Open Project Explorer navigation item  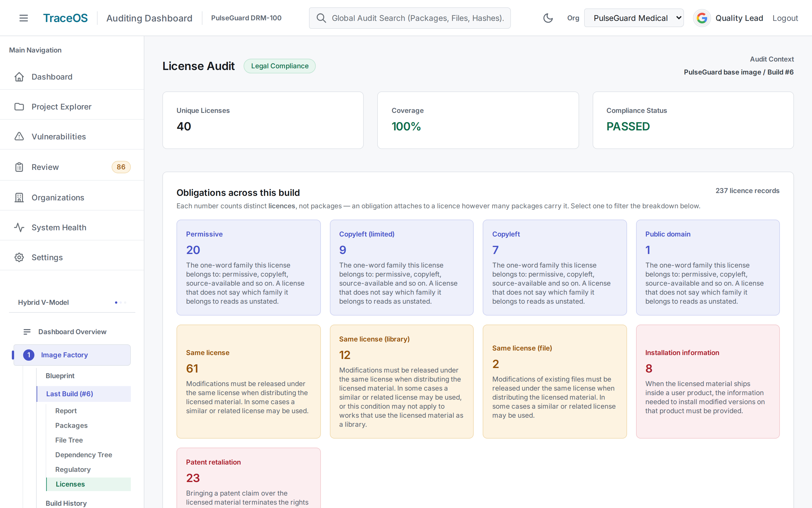pyautogui.click(x=72, y=107)
